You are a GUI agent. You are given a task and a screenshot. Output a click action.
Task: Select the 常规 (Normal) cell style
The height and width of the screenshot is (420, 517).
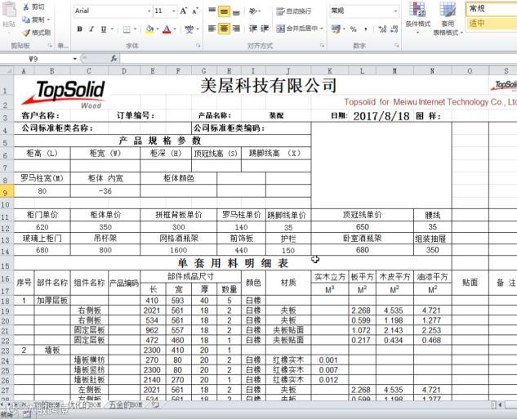click(x=492, y=8)
